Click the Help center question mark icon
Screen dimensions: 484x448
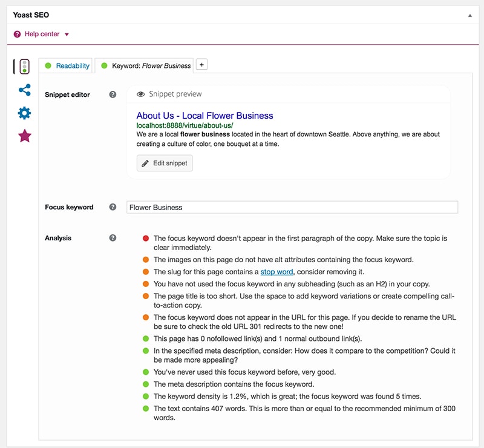tap(18, 34)
